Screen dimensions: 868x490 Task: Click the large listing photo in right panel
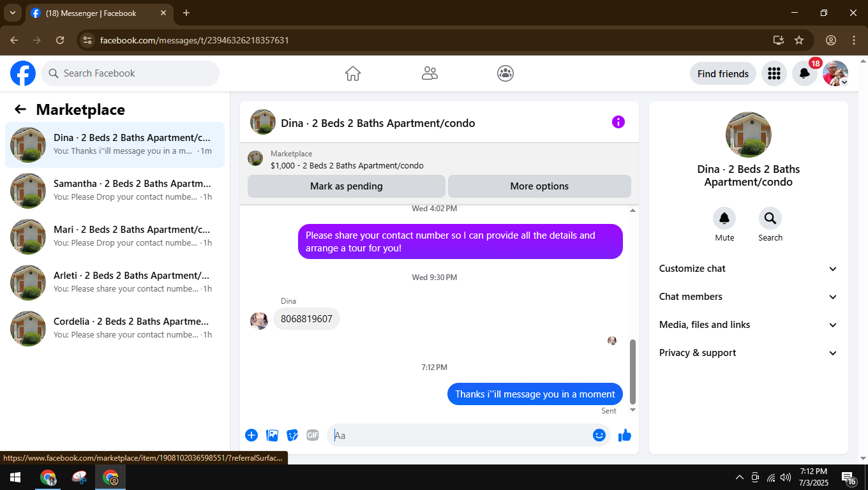tap(749, 135)
